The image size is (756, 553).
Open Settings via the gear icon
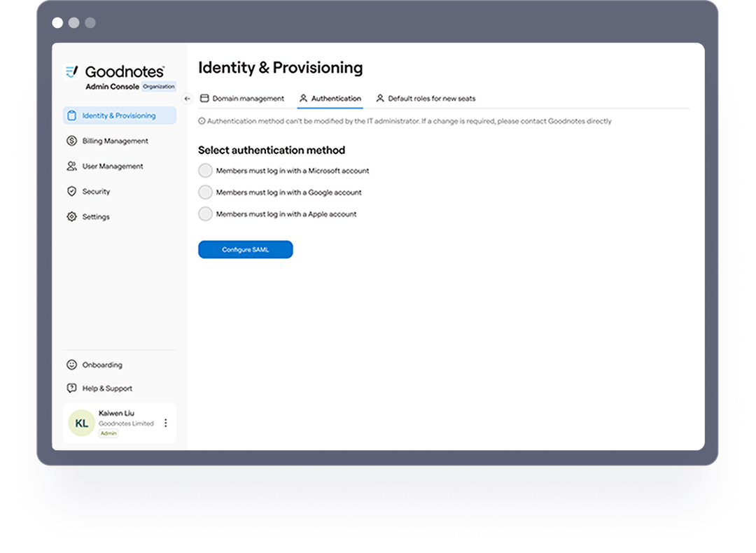pos(71,216)
